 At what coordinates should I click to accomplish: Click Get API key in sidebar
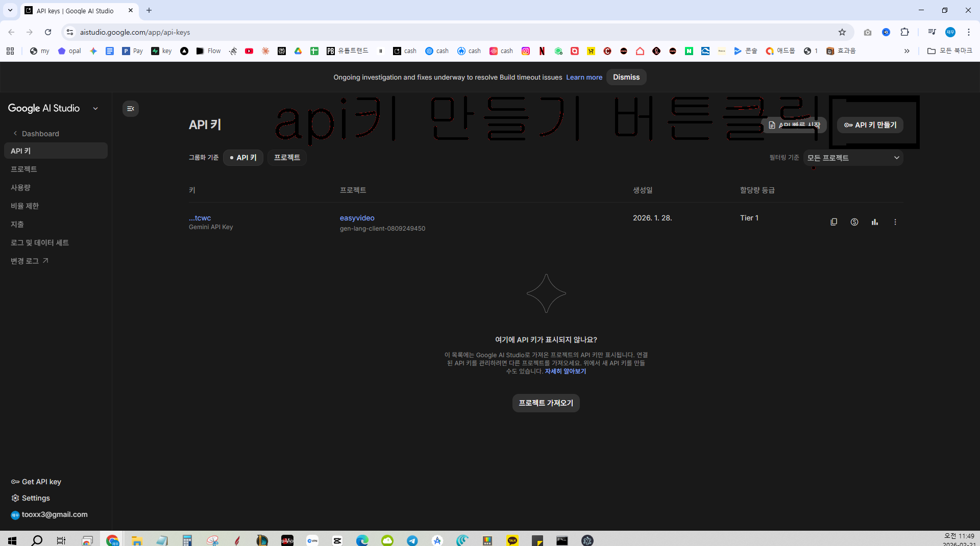tap(36, 482)
